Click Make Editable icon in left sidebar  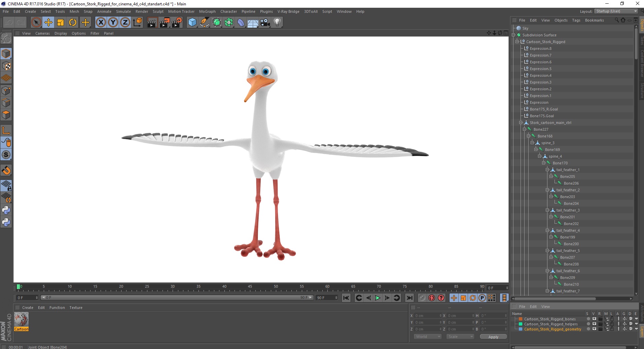tap(6, 38)
